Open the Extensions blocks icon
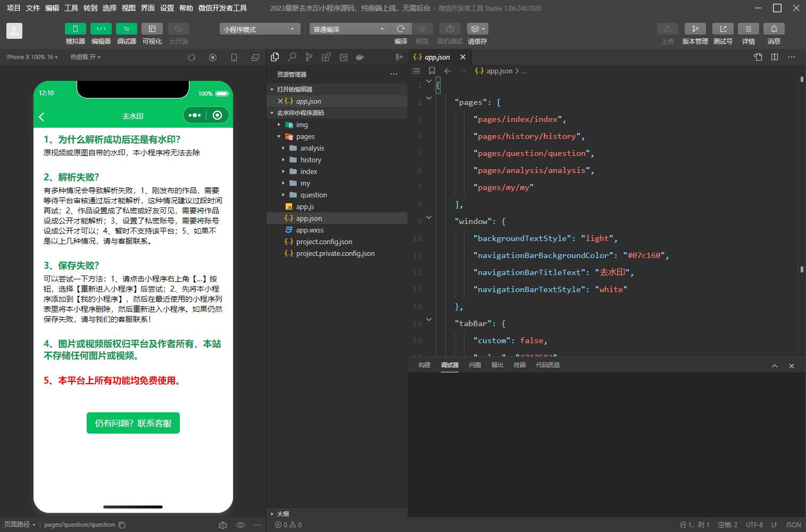This screenshot has height=532, width=806. coord(326,57)
